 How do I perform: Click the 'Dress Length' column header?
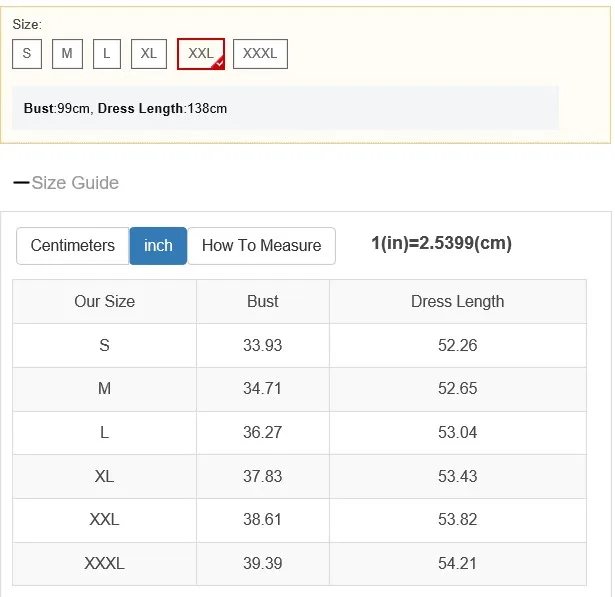(x=458, y=302)
